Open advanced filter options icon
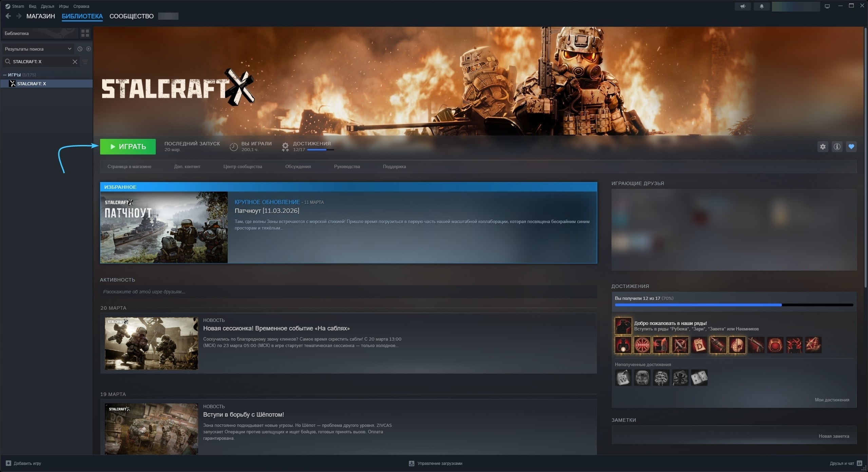 click(85, 62)
